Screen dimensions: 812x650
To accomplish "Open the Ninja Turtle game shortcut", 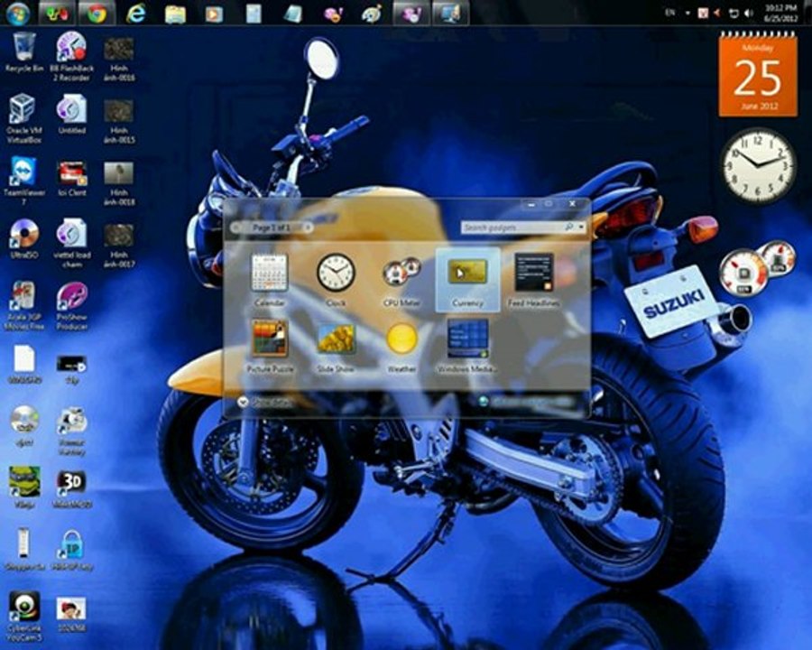I will [x=23, y=487].
